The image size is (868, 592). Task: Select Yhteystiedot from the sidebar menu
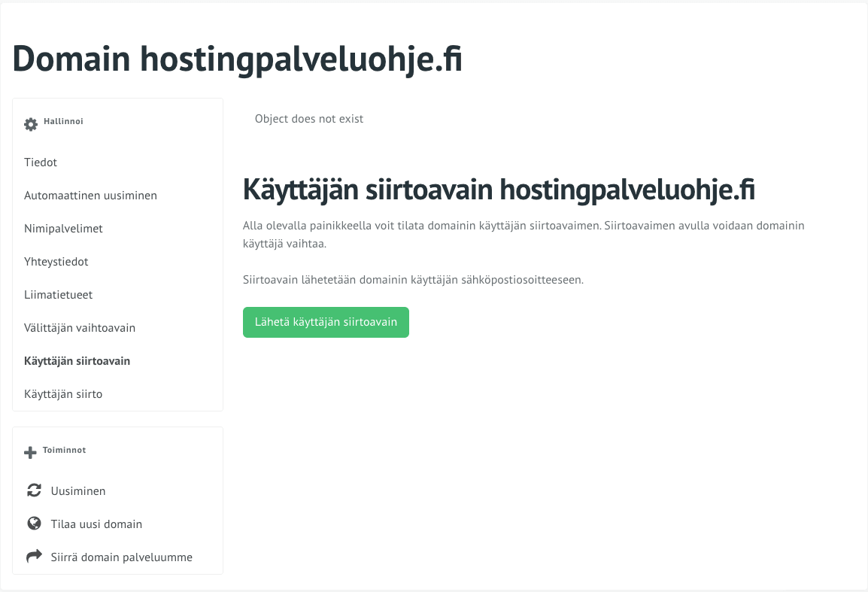[56, 262]
